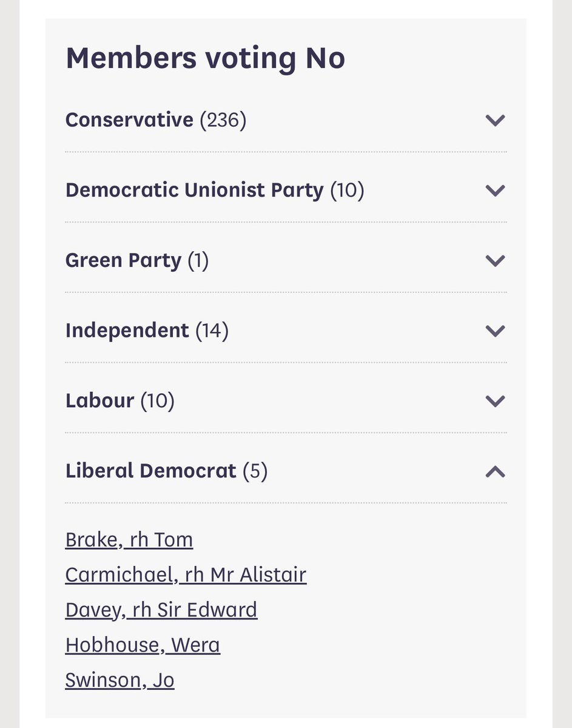Select the Labour heading text

(100, 401)
